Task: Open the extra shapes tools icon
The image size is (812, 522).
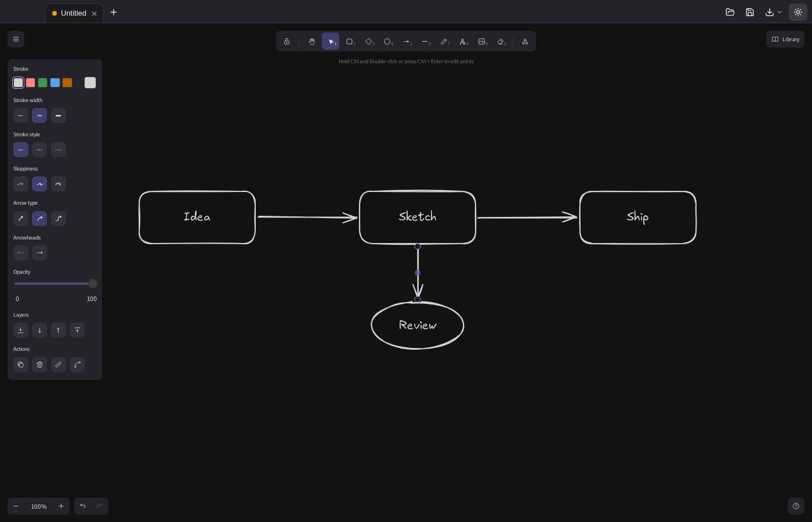Action: pyautogui.click(x=525, y=41)
